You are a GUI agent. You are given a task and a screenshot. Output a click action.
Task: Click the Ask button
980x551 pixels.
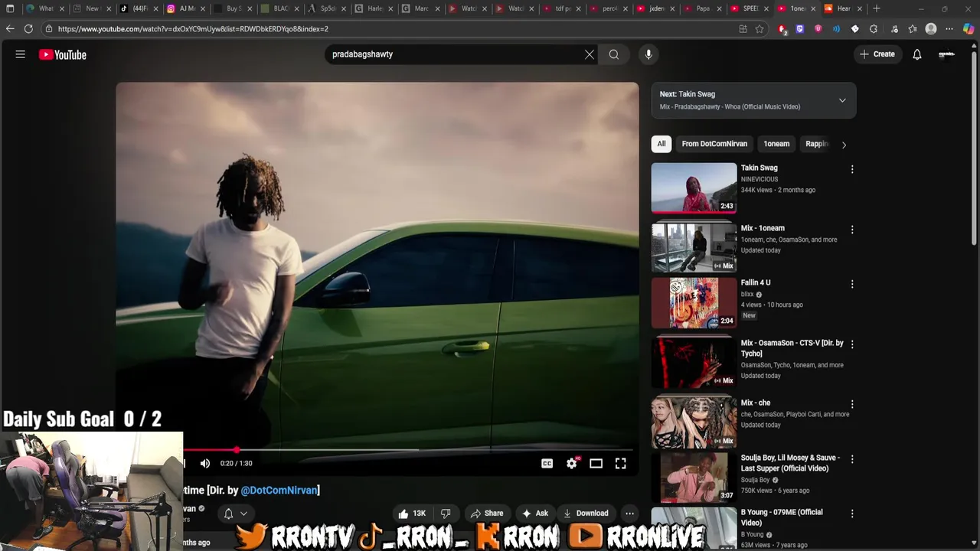(535, 514)
